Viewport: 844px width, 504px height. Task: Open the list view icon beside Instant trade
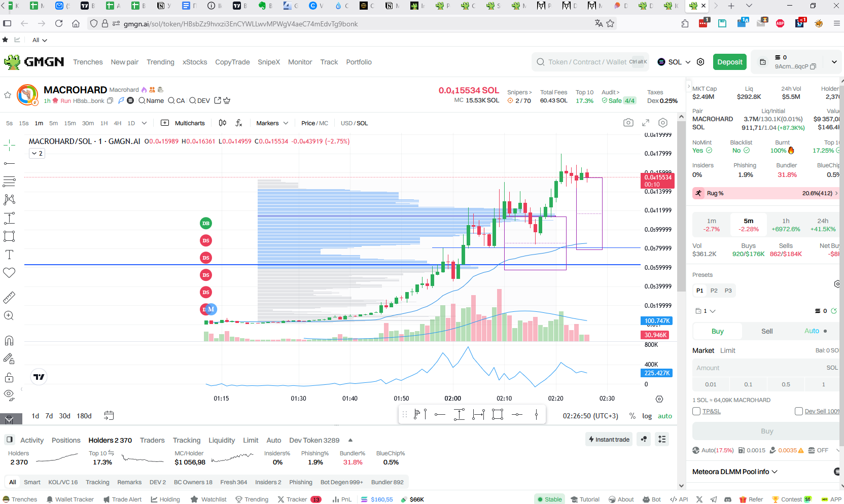(662, 439)
